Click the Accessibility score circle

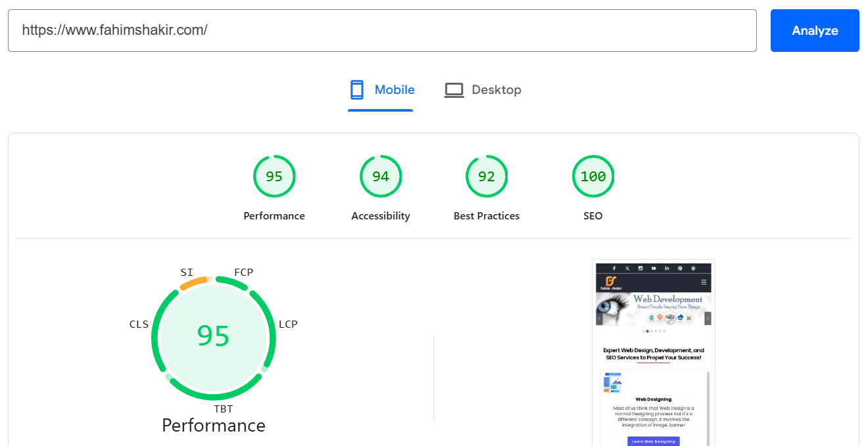[380, 176]
